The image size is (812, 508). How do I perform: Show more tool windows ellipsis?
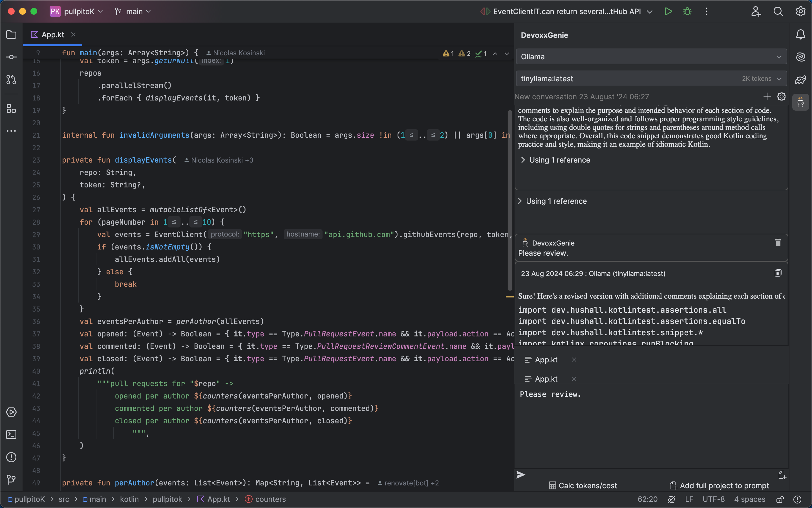(11, 131)
